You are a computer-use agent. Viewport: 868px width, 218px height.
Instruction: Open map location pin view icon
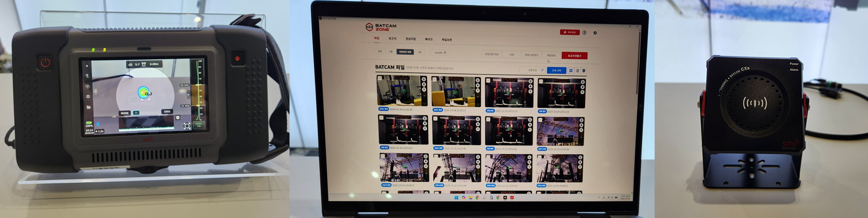tap(584, 70)
